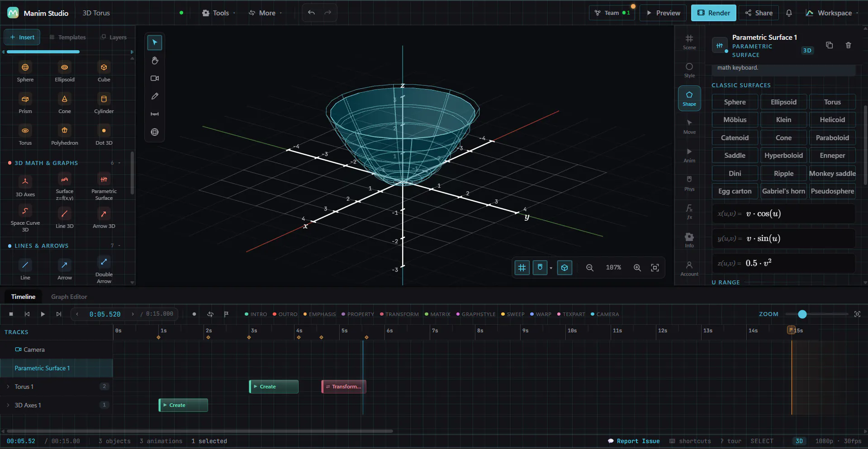Open the Scene inspector tab
Screen dimensions: 868x449
(x=689, y=42)
